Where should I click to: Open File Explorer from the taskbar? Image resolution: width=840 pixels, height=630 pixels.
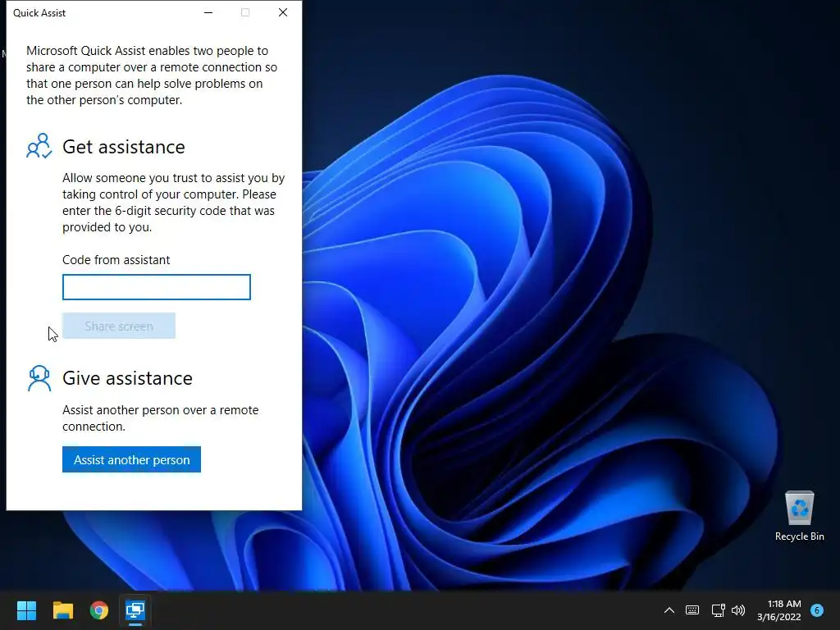point(62,610)
